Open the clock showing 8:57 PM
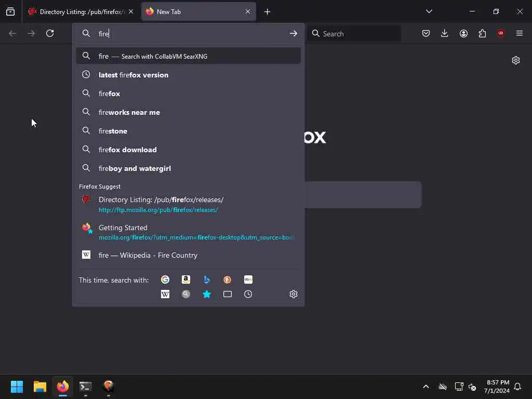This screenshot has width=532, height=399. (x=497, y=387)
